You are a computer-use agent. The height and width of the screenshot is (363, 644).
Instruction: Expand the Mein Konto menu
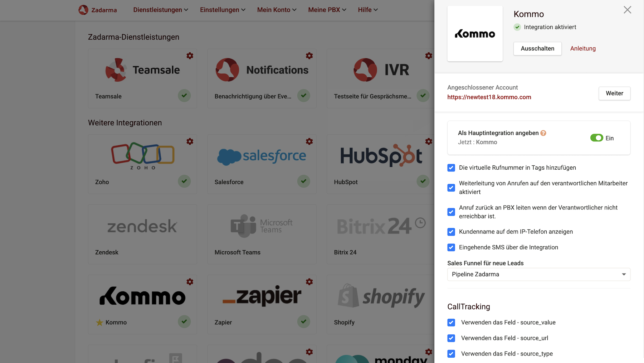[x=277, y=10]
